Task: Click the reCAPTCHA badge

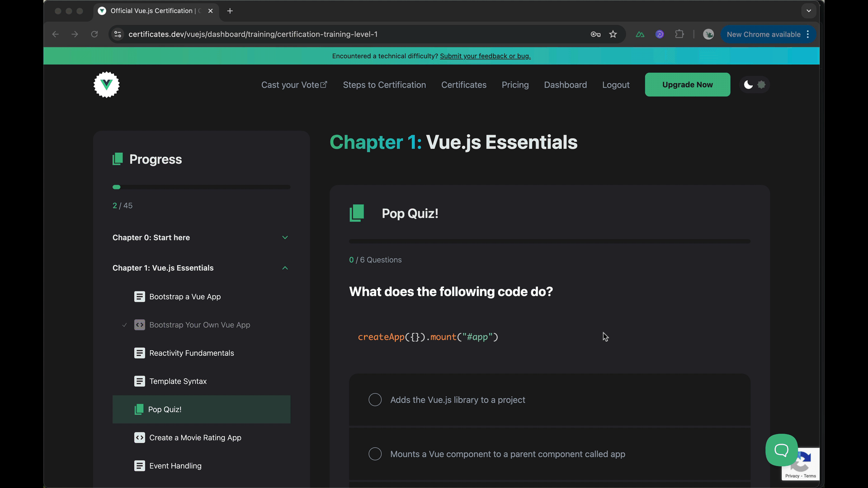Action: coord(800,464)
